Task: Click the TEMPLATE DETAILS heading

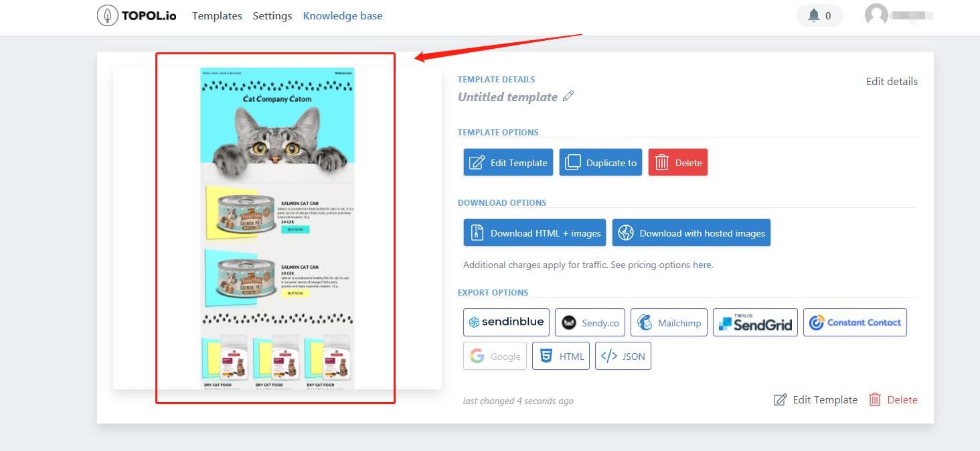Action: (496, 79)
